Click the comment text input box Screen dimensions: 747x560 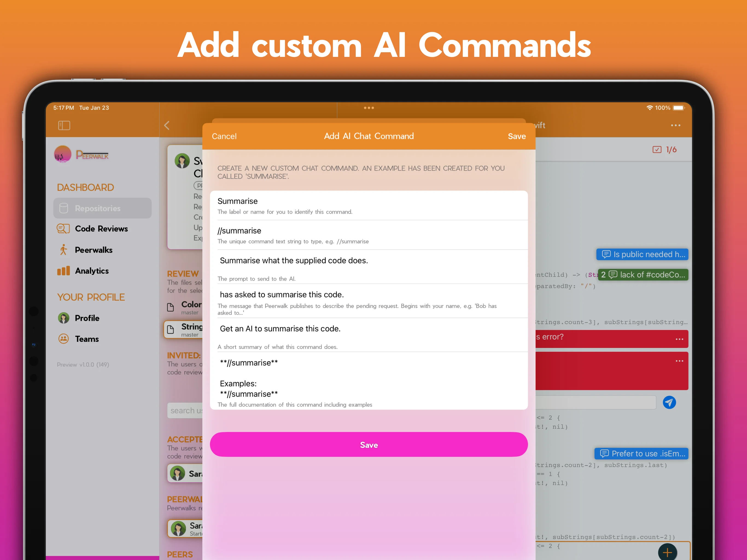596,402
